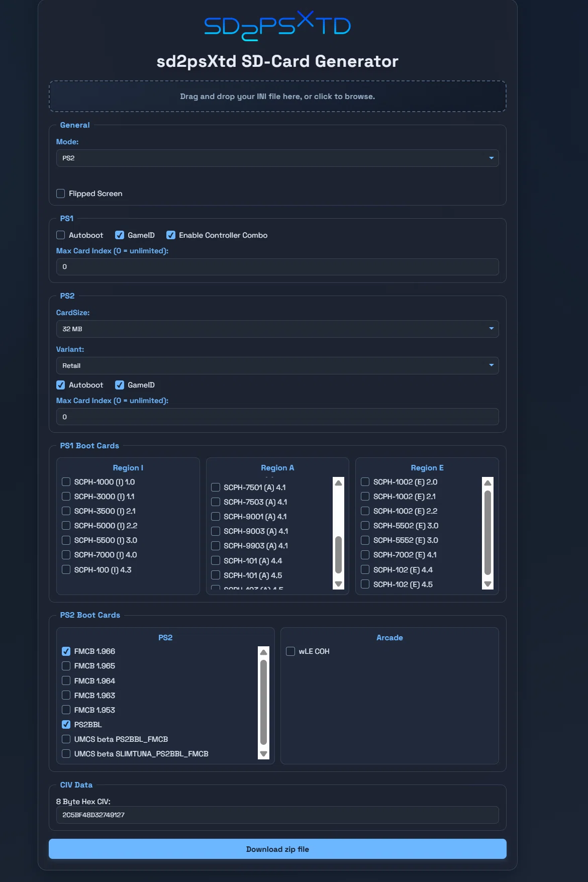This screenshot has width=588, height=882.
Task: Check FMCB 1.953 boot card
Action: pyautogui.click(x=66, y=710)
